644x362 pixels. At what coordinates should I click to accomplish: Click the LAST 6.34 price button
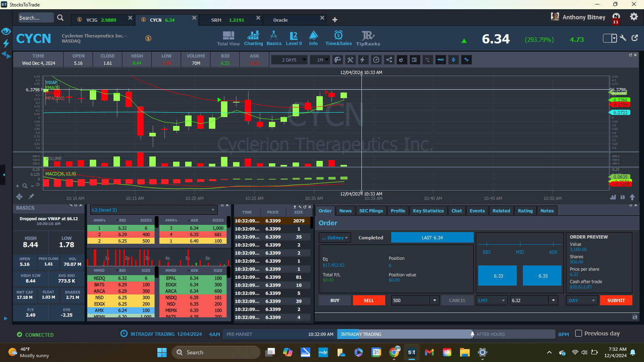[x=432, y=238]
